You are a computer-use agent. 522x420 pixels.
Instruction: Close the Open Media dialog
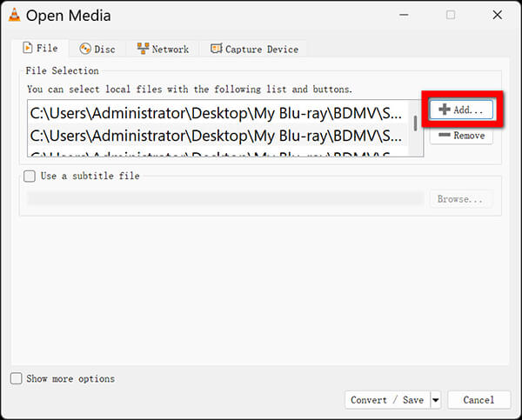coord(497,15)
